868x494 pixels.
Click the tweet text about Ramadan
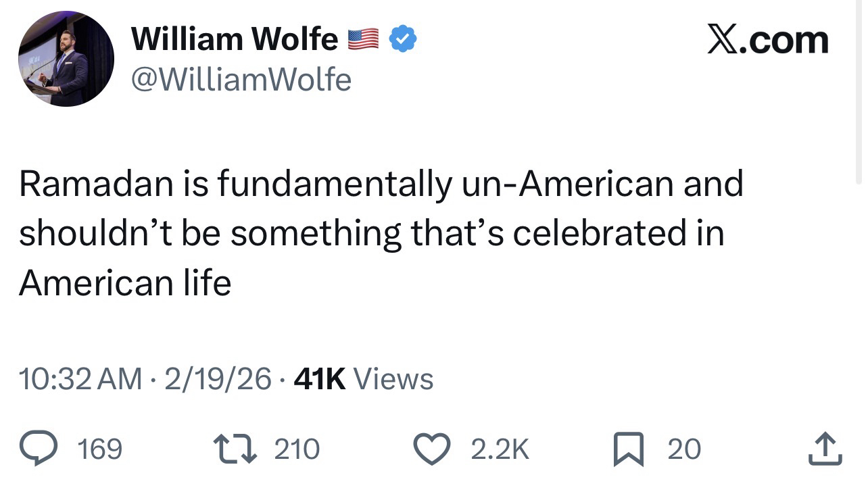pyautogui.click(x=381, y=232)
